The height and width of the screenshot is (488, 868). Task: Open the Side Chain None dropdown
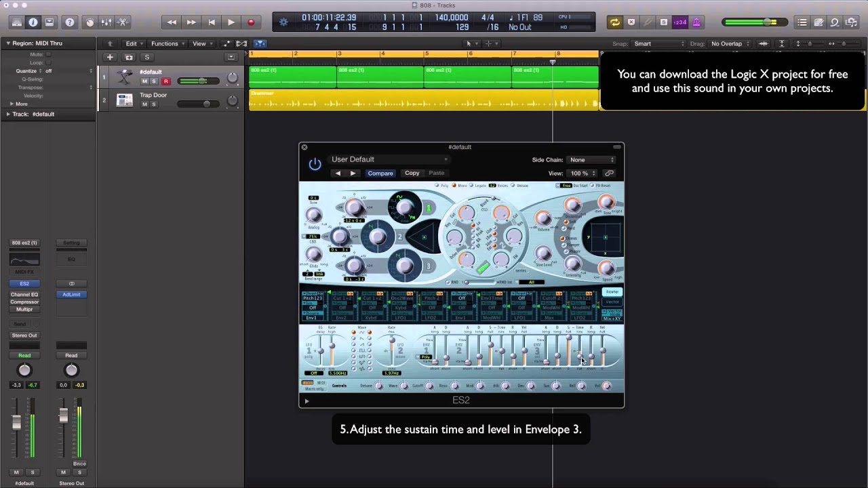591,160
